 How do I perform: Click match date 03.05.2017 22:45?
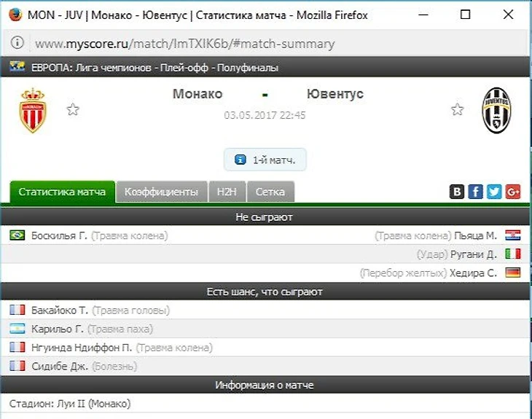pyautogui.click(x=265, y=115)
